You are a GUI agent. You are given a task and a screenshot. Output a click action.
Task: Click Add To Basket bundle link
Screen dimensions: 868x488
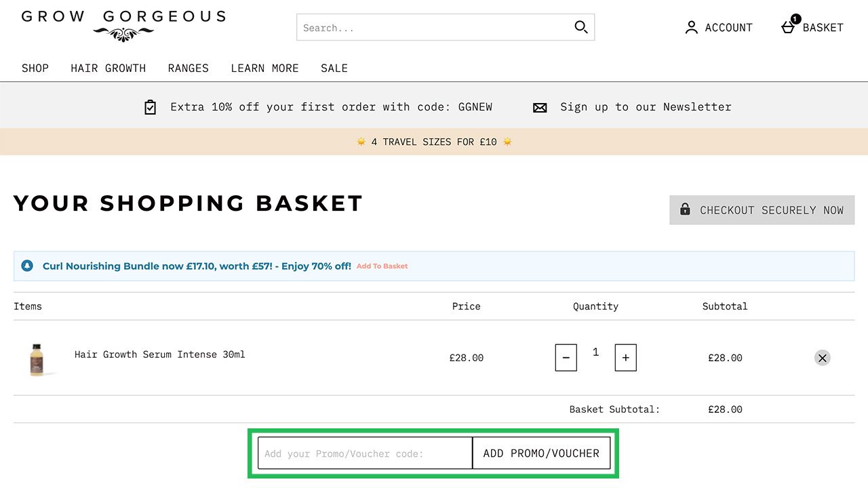382,266
